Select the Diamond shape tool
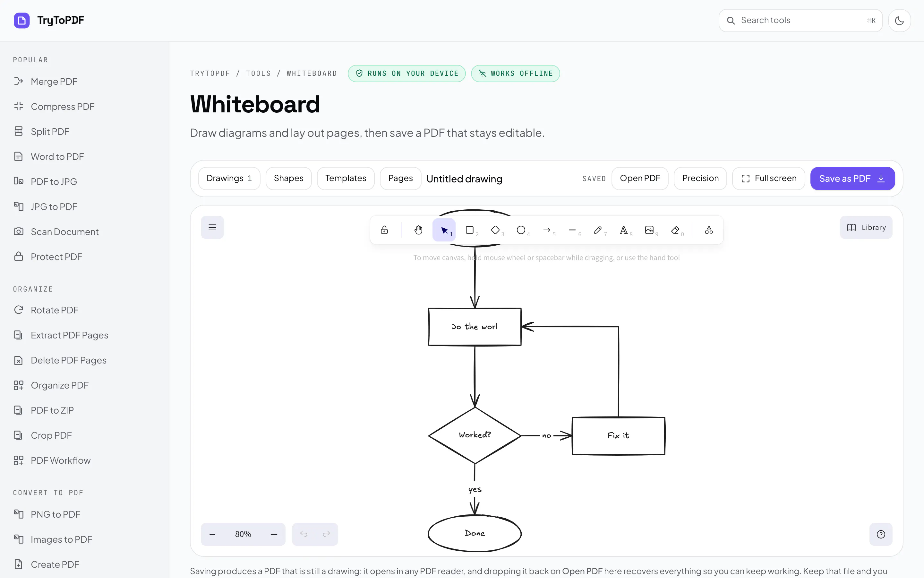This screenshot has width=924, height=578. point(495,230)
